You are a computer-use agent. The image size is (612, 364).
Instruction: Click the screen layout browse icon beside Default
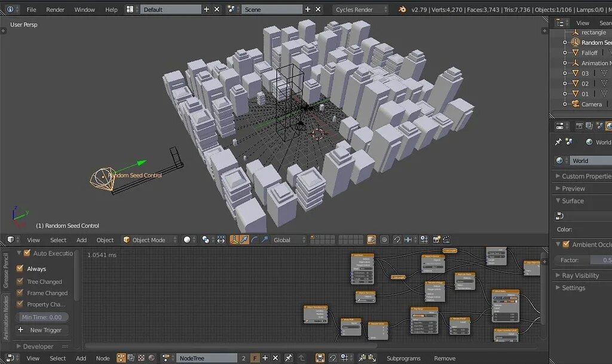click(130, 10)
